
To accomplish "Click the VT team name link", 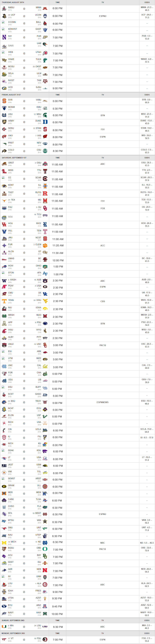I will [12, 638].
